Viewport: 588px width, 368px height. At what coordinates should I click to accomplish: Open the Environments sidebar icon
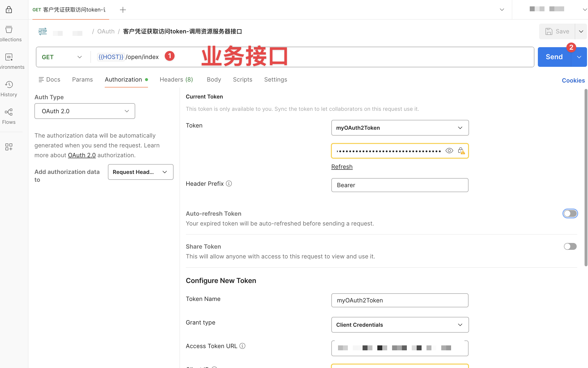(x=9, y=57)
